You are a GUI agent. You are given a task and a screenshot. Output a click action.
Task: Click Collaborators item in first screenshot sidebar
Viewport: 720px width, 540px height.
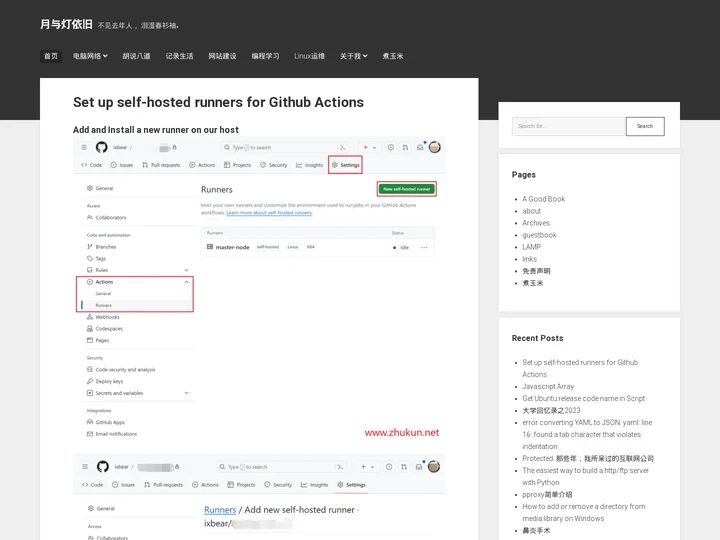106,218
